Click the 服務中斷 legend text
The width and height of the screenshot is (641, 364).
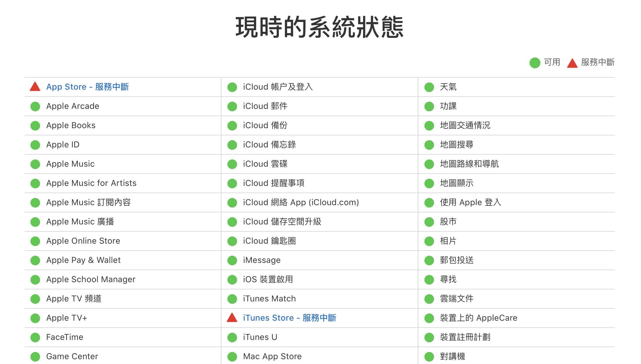(x=598, y=62)
